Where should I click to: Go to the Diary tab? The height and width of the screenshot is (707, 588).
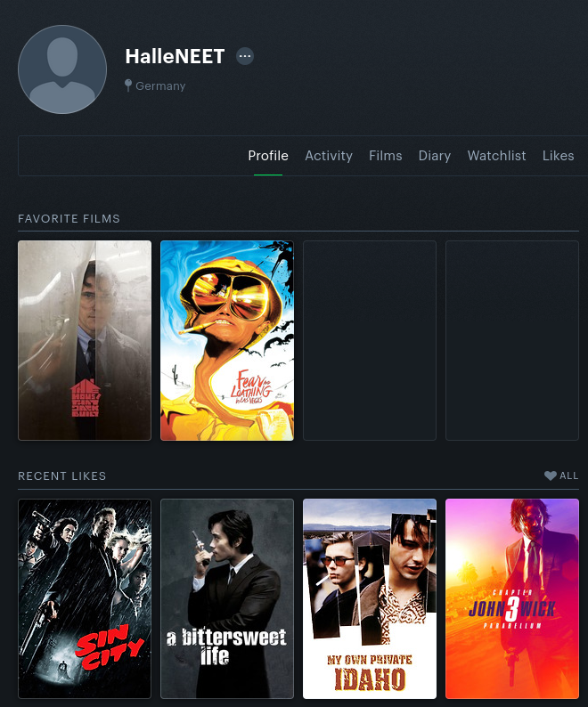click(x=435, y=156)
